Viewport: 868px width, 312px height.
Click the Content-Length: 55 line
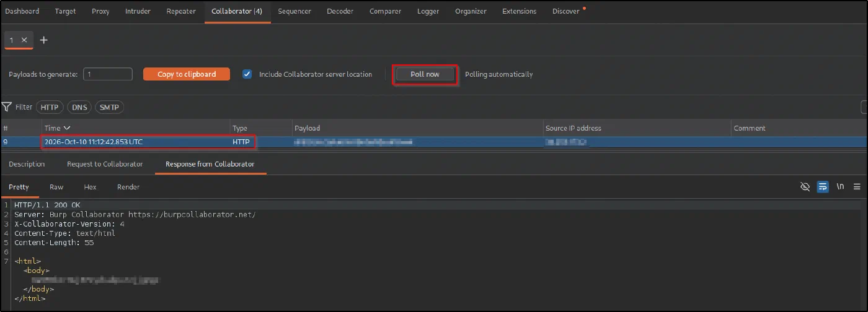pyautogui.click(x=54, y=243)
